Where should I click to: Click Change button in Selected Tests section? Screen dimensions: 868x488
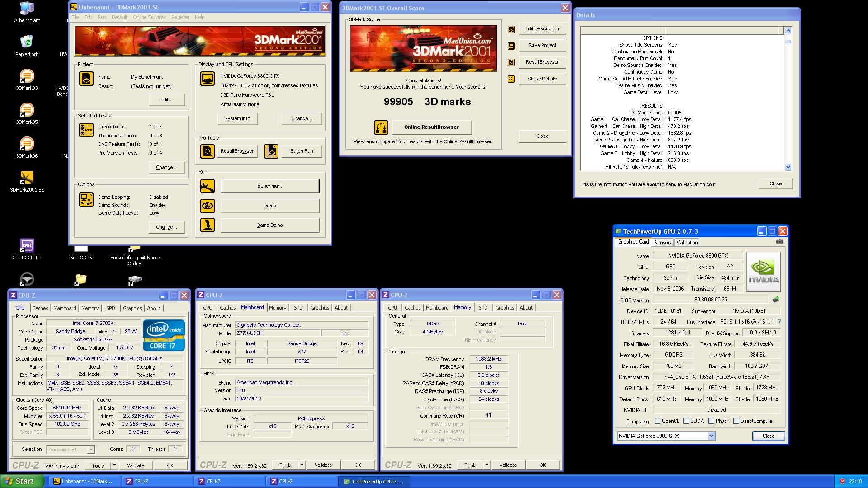click(166, 167)
